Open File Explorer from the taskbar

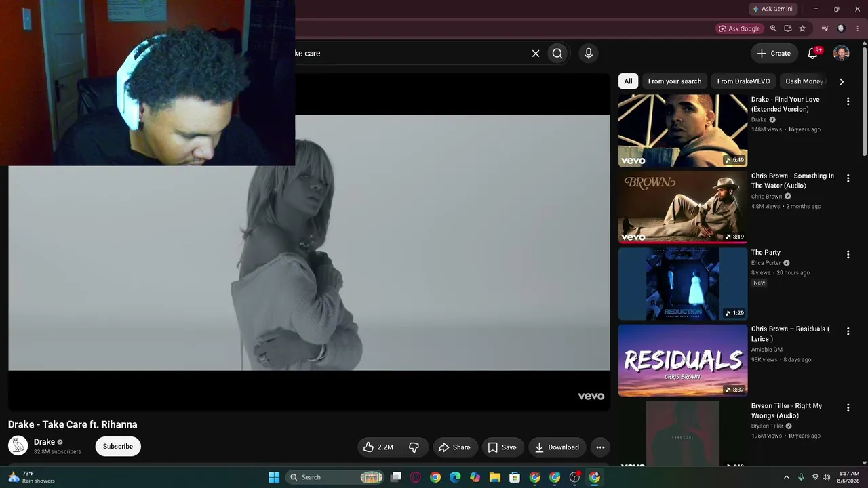pyautogui.click(x=495, y=477)
